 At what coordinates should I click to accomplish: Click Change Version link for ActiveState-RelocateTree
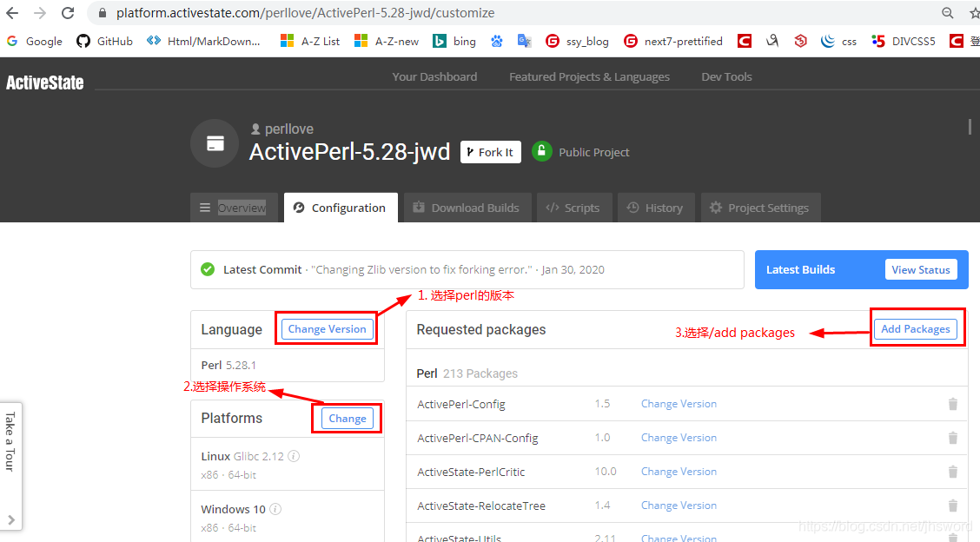pos(679,506)
